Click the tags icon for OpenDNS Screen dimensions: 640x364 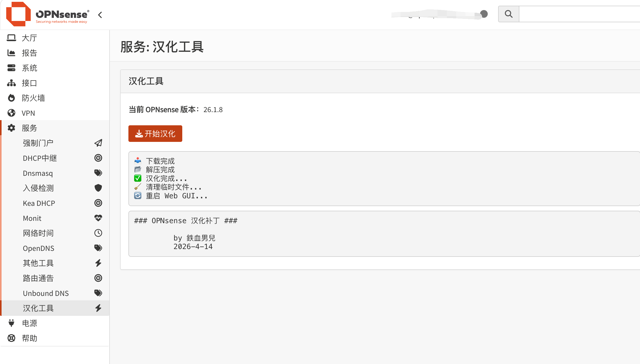tap(98, 248)
